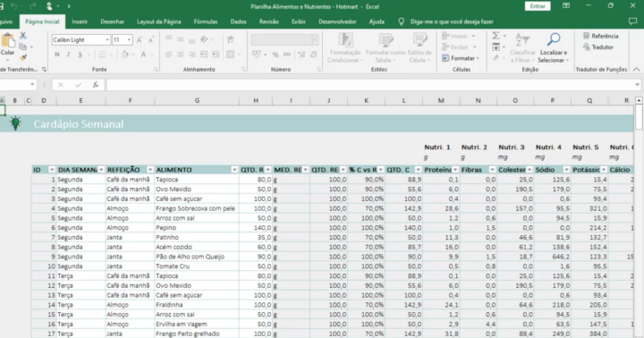Click the insert function fx icon
The height and width of the screenshot is (338, 644).
(x=96, y=85)
